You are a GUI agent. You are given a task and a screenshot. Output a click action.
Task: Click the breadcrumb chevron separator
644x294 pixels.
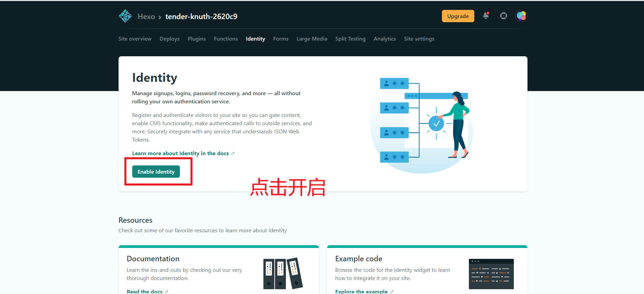(160, 17)
